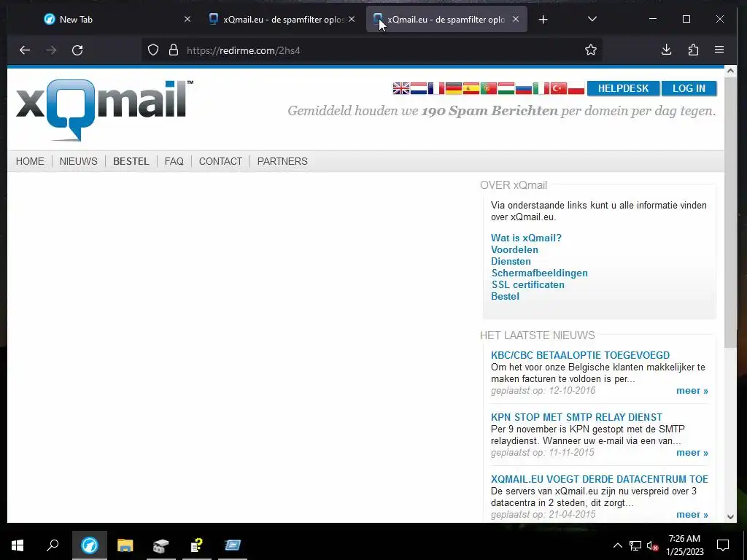
Task: Click the page scrollbar down arrow
Action: click(730, 517)
